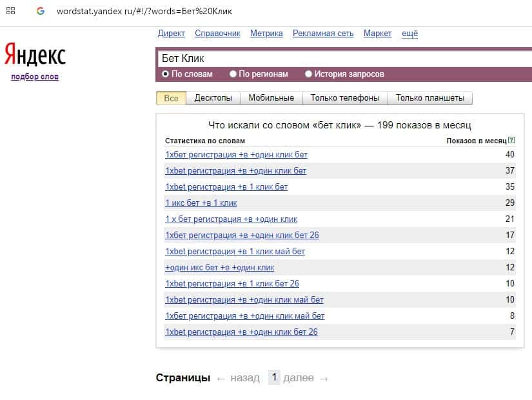
Task: Click the далее pagination link
Action: (299, 378)
